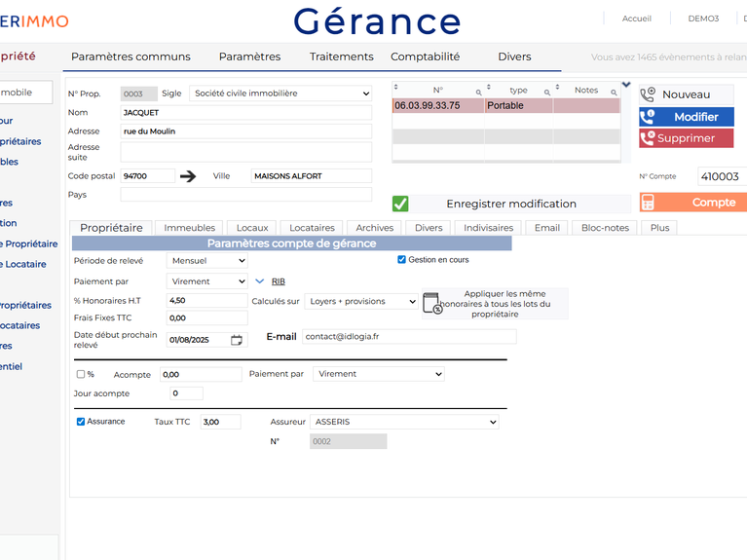Open the Assureur ASSERIS dropdown
The image size is (747, 560).
[x=404, y=422]
